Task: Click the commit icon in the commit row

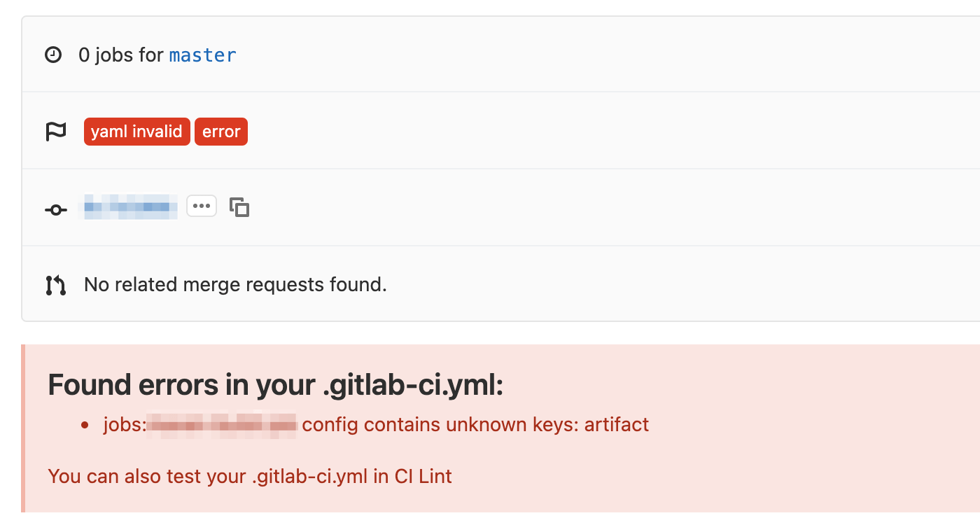Action: tap(55, 209)
